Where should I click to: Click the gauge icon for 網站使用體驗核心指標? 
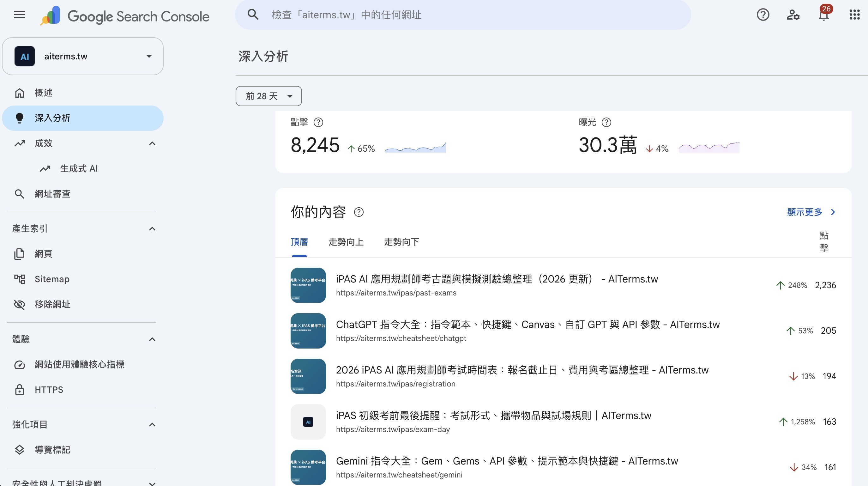point(20,364)
